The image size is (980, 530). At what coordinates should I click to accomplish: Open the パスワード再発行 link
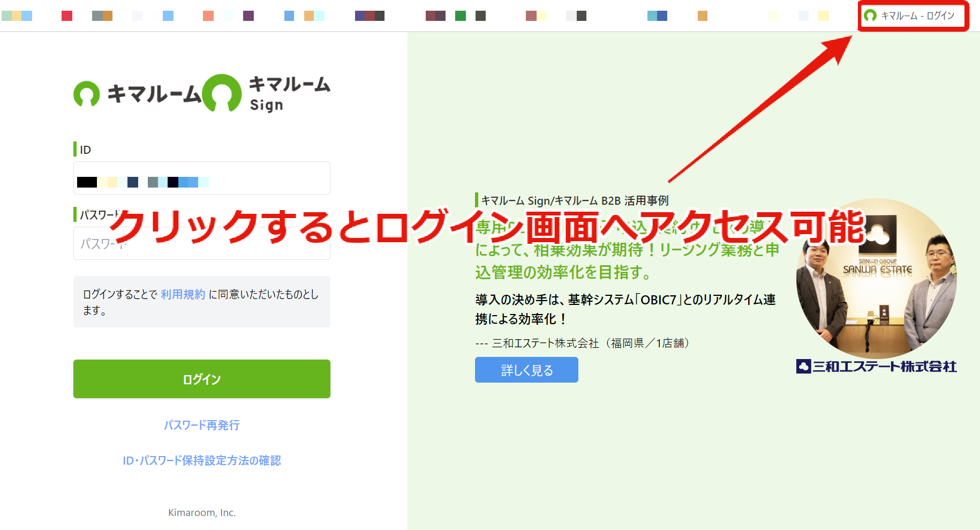click(202, 425)
